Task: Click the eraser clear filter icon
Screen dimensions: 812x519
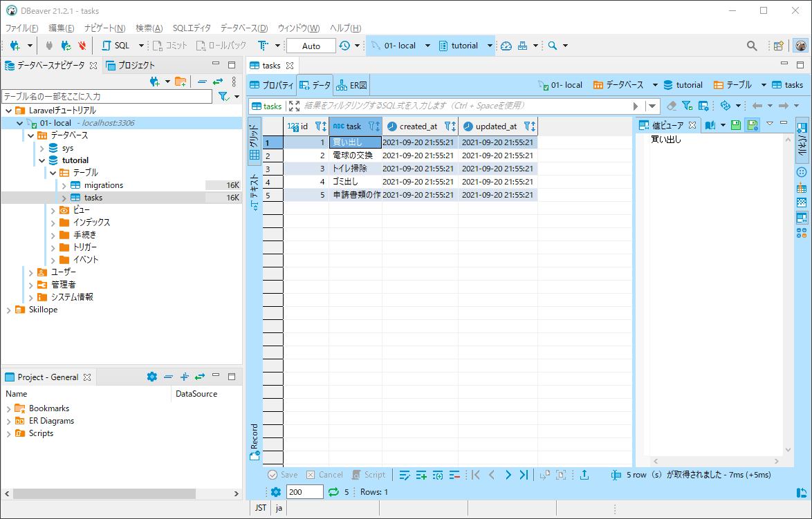Action: point(672,106)
